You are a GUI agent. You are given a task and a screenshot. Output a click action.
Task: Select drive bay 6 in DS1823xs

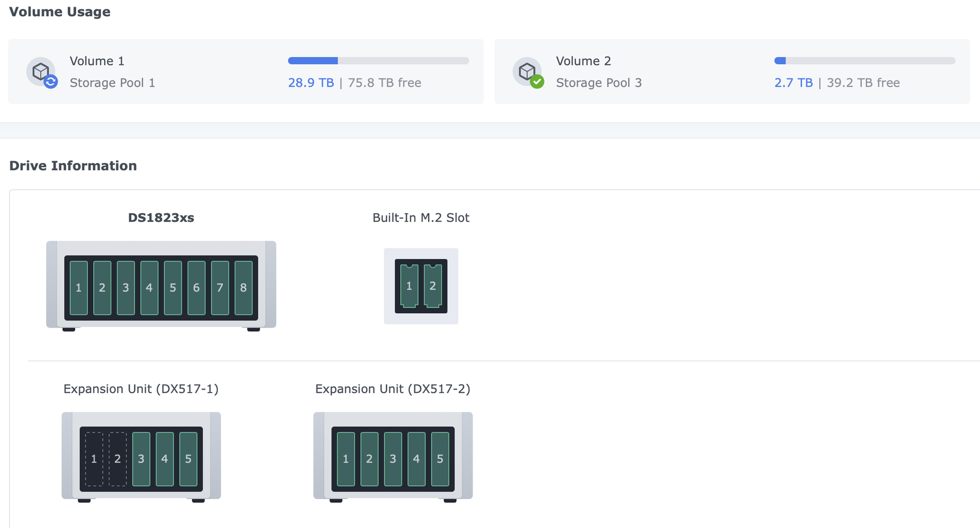197,288
